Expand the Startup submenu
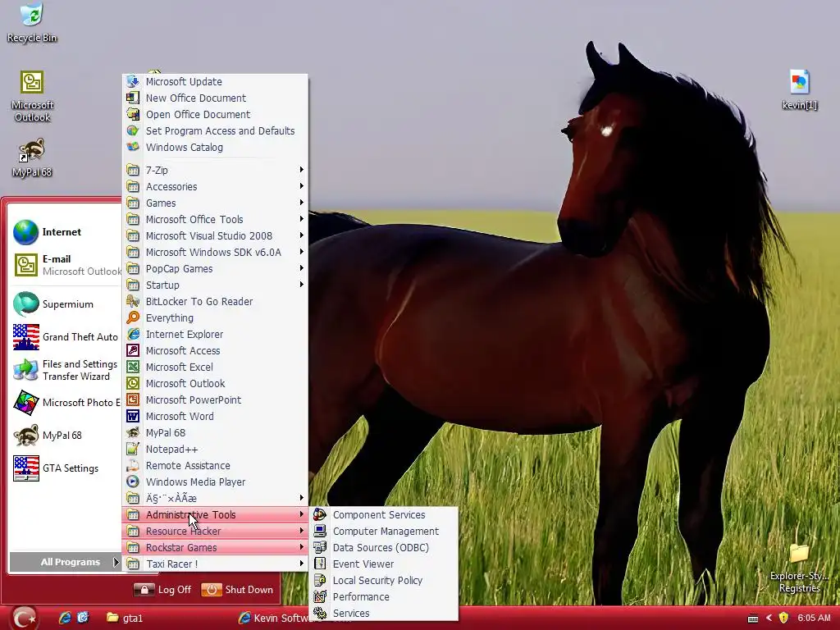 (216, 285)
